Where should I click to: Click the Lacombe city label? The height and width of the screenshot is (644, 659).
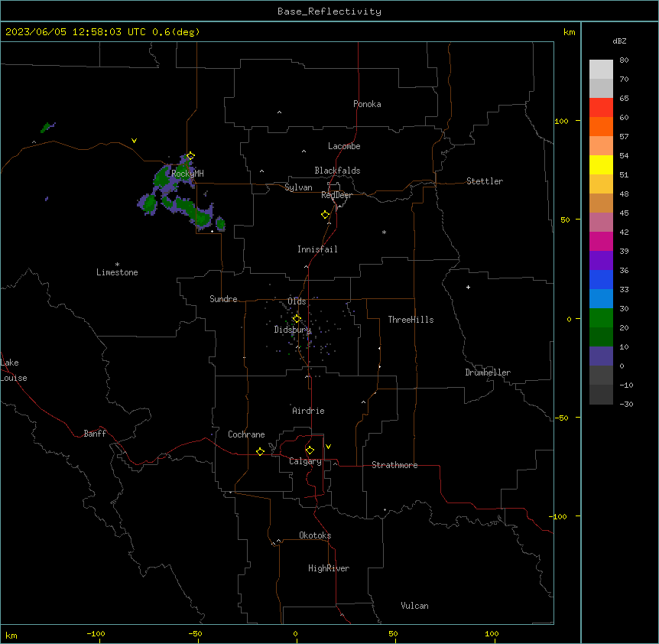tap(344, 146)
